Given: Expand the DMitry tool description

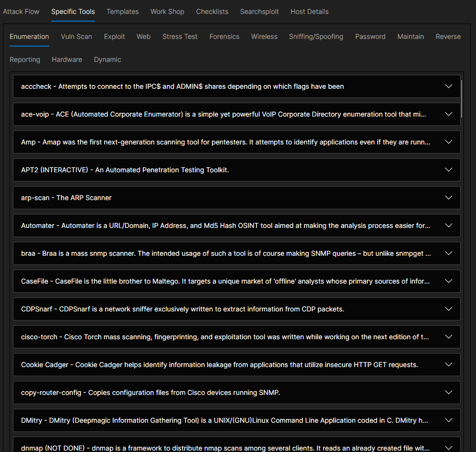Looking at the screenshot, I should pyautogui.click(x=449, y=420).
